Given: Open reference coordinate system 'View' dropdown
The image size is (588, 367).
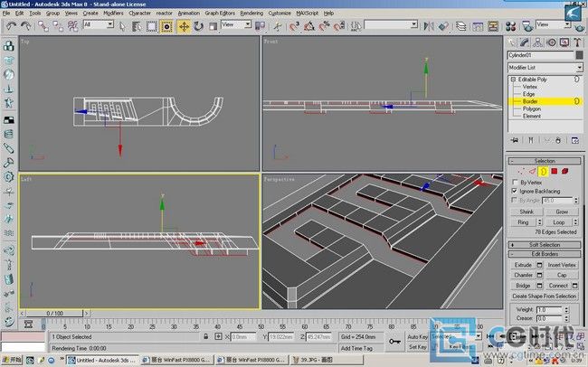Looking at the screenshot, I should point(248,24).
